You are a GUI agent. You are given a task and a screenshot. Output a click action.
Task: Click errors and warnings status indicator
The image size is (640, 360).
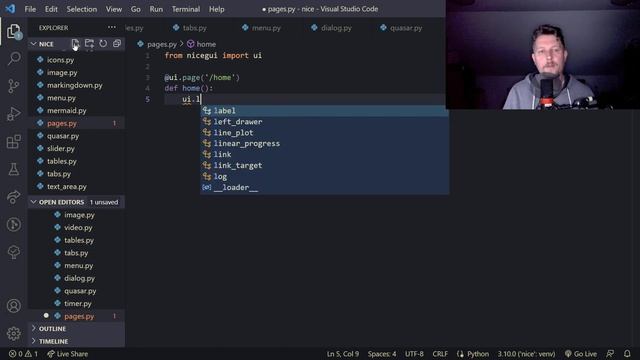[23, 354]
